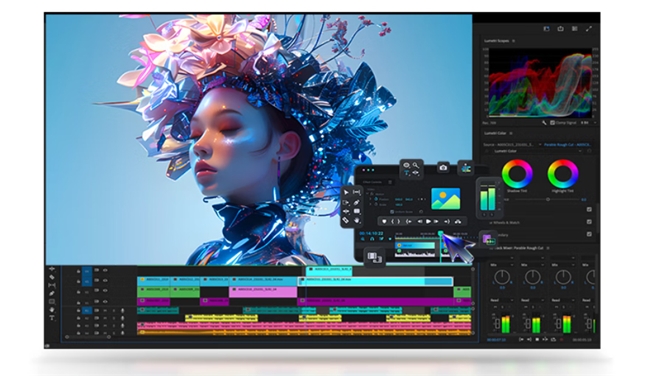Toggle eye visibility of top video track
The height and width of the screenshot is (376, 650).
point(105,270)
